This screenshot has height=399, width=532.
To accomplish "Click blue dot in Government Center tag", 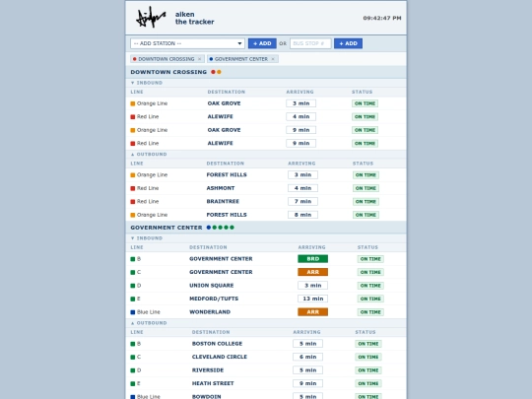I will click(x=211, y=59).
